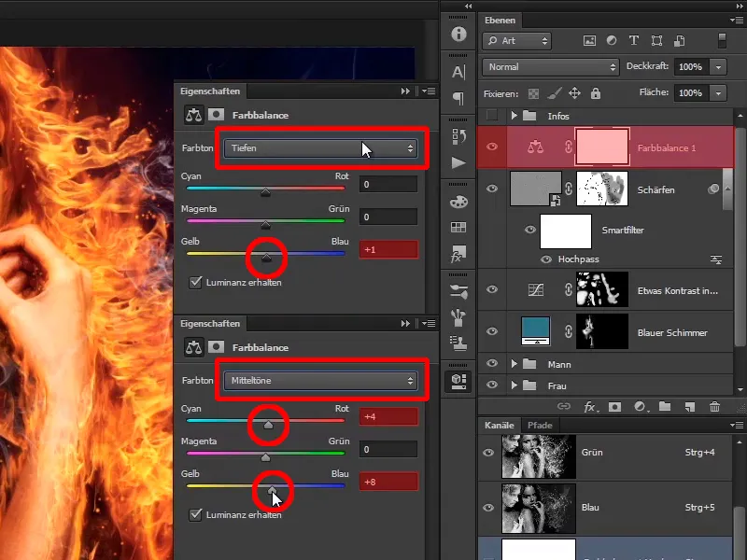Filter layers by shape layers icon

[656, 40]
